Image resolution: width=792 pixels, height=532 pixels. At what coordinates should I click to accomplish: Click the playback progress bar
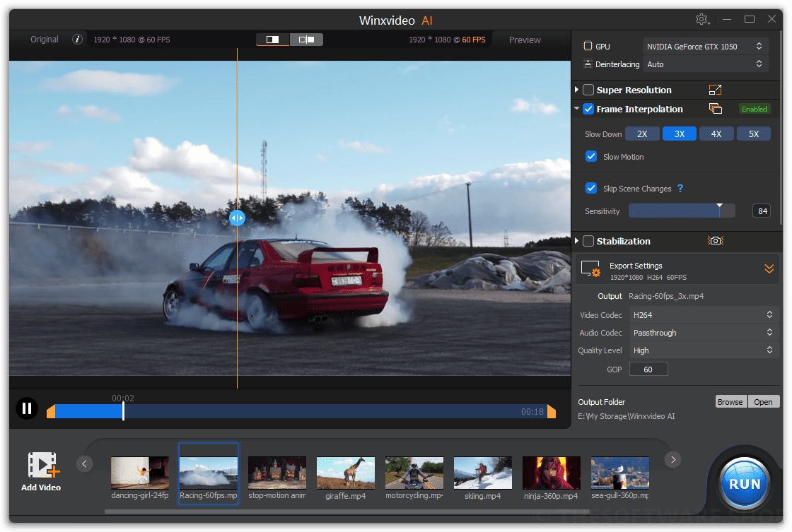tap(301, 411)
